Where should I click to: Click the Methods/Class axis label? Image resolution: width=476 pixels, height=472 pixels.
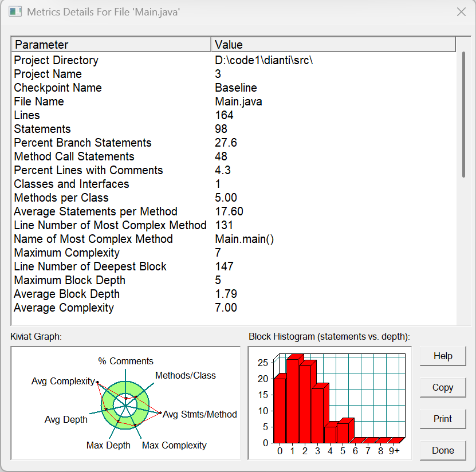185,375
